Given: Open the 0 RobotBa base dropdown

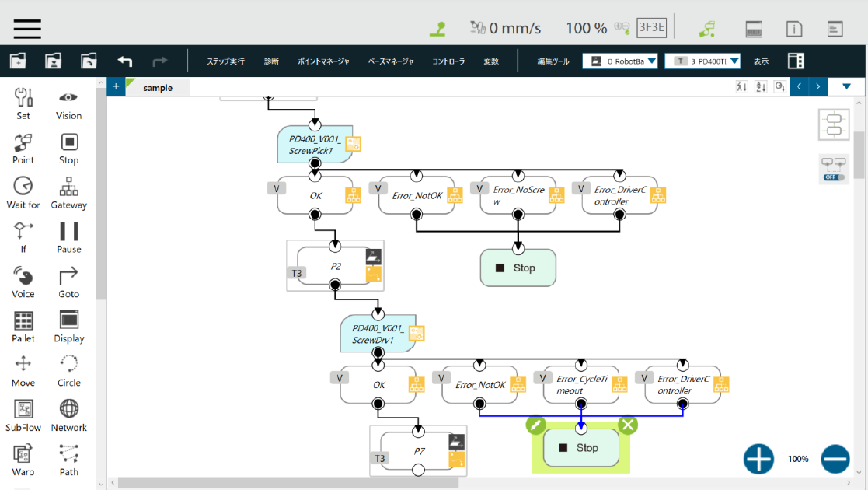Looking at the screenshot, I should pos(620,61).
